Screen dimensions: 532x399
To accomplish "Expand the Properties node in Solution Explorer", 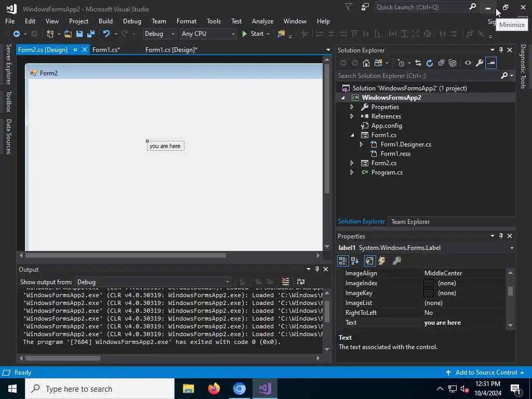I will [352, 107].
